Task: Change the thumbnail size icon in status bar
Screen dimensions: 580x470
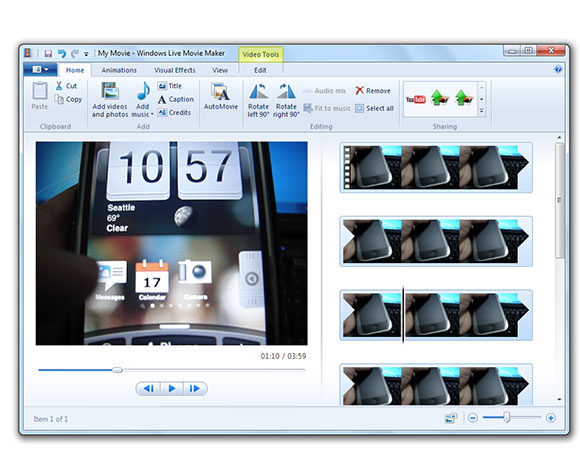Action: (451, 418)
